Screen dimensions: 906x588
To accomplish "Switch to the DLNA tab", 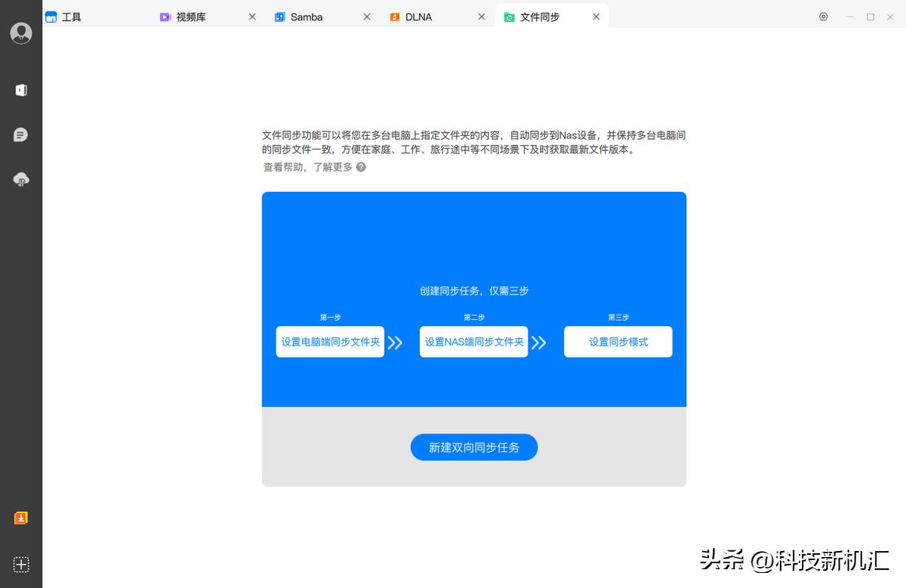I will point(419,16).
